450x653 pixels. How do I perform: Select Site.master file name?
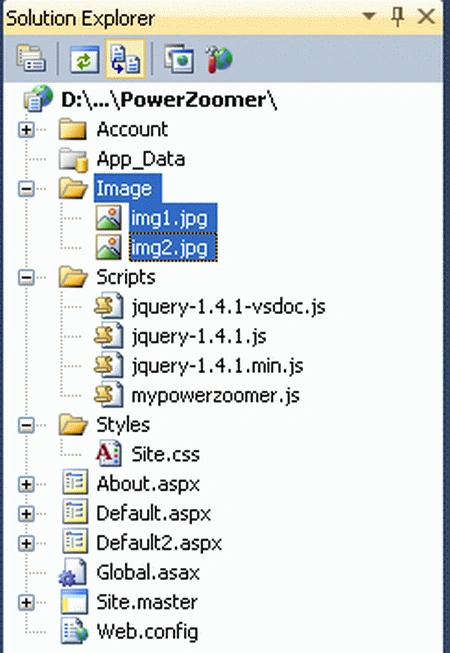click(147, 603)
